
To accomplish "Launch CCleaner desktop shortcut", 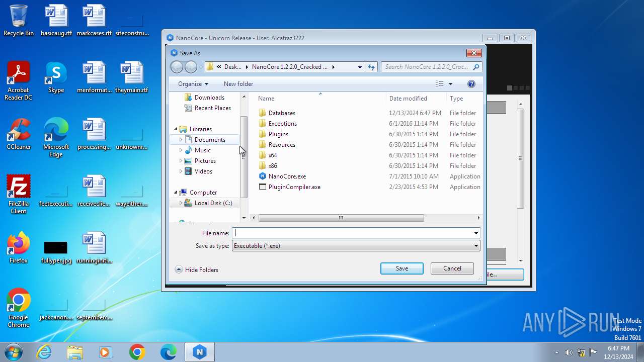I will (x=19, y=134).
